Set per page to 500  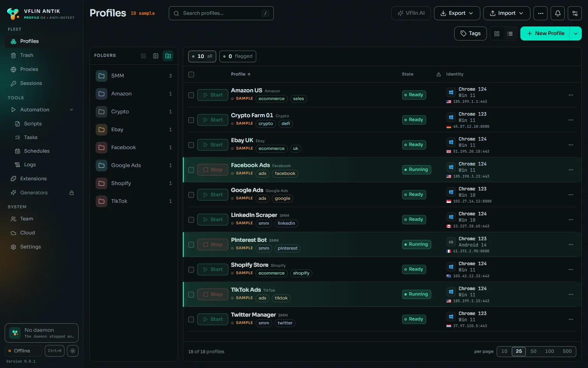pyautogui.click(x=567, y=351)
